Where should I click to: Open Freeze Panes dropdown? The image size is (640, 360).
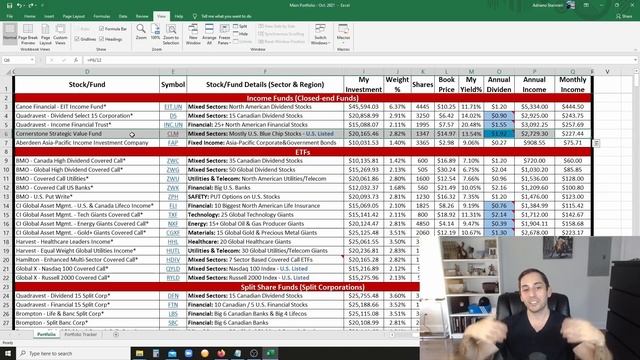coord(224,34)
